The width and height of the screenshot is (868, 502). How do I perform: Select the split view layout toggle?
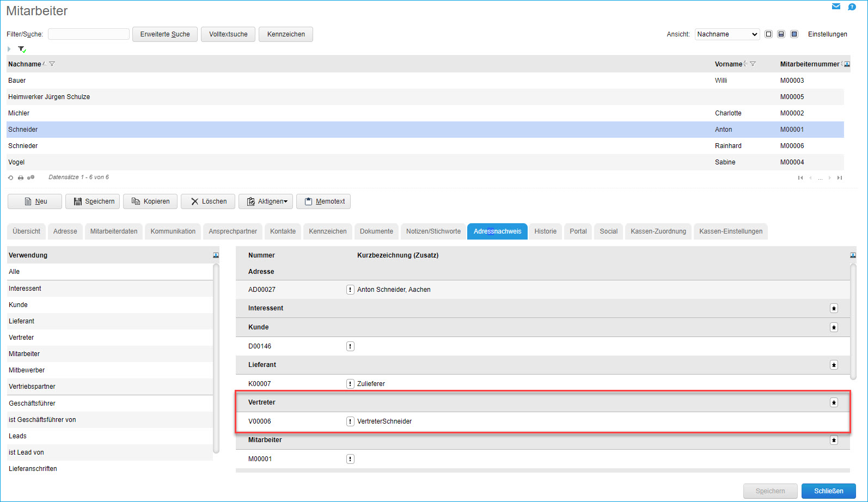click(781, 34)
